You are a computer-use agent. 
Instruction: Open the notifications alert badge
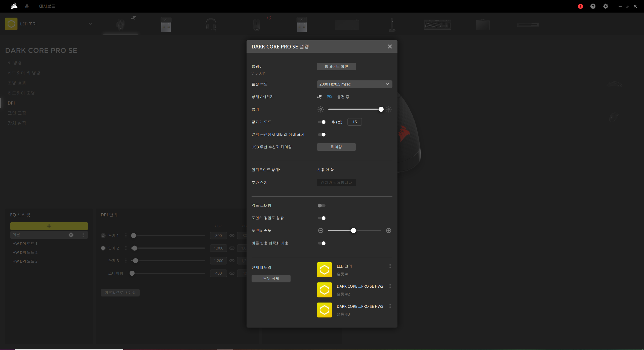pyautogui.click(x=580, y=6)
